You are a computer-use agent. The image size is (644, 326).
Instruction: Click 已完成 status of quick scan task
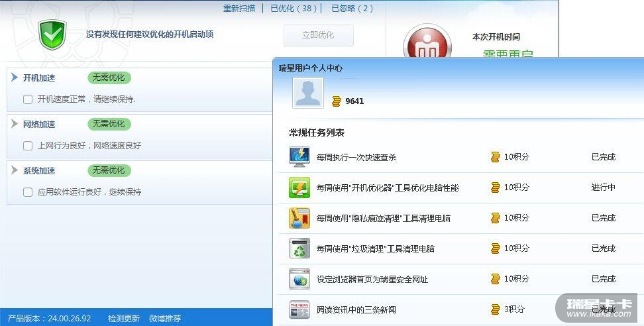click(604, 157)
